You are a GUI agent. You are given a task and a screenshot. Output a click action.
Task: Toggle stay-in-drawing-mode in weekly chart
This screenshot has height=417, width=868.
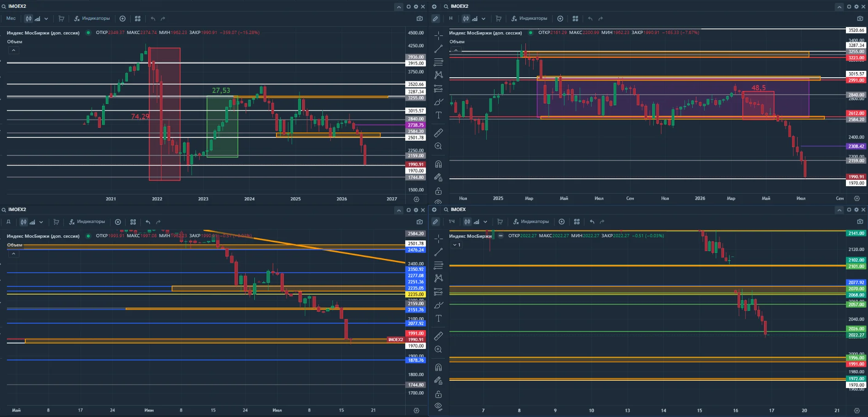point(438,177)
